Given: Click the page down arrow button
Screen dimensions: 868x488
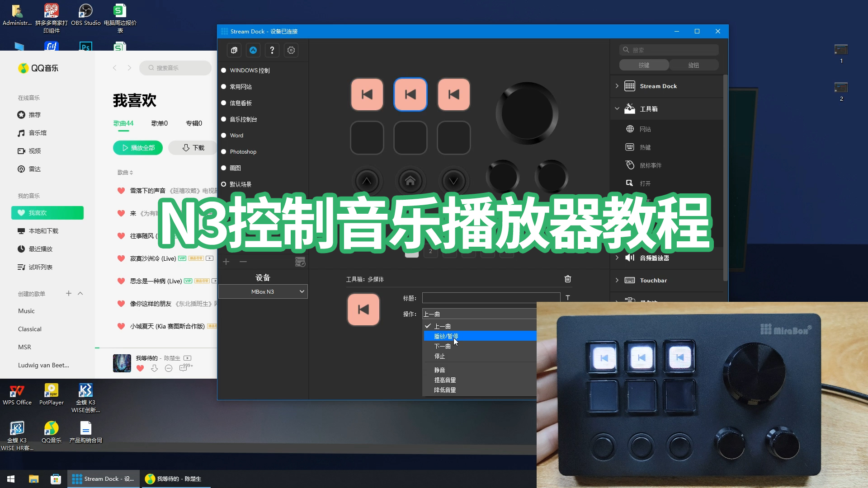Looking at the screenshot, I should [453, 181].
